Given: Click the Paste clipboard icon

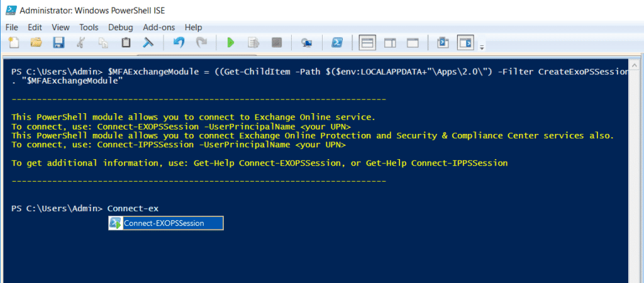Looking at the screenshot, I should 126,42.
